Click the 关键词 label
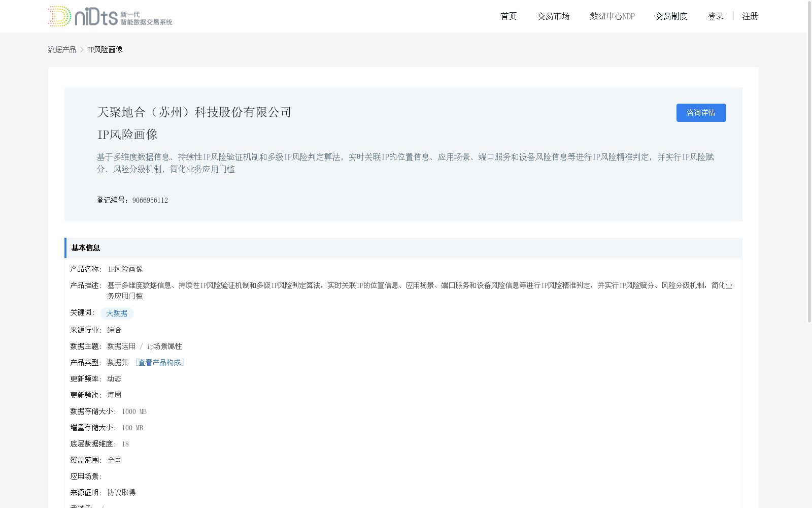Viewport: 812px width, 508px height. pos(82,312)
